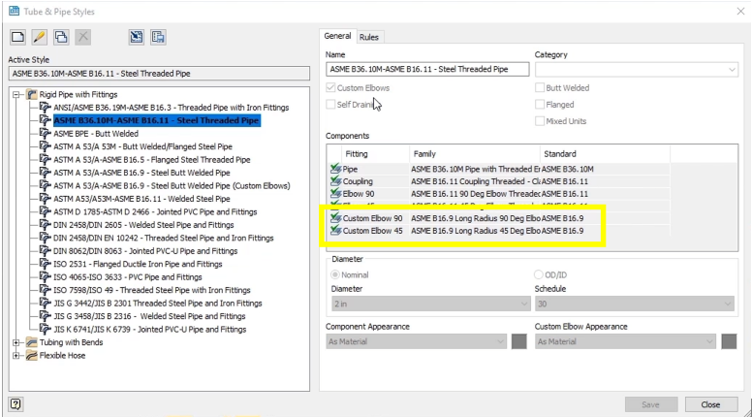Close the Tube & Pipe Styles dialog window
Viewport: 754px width, 417px height.
click(x=741, y=11)
